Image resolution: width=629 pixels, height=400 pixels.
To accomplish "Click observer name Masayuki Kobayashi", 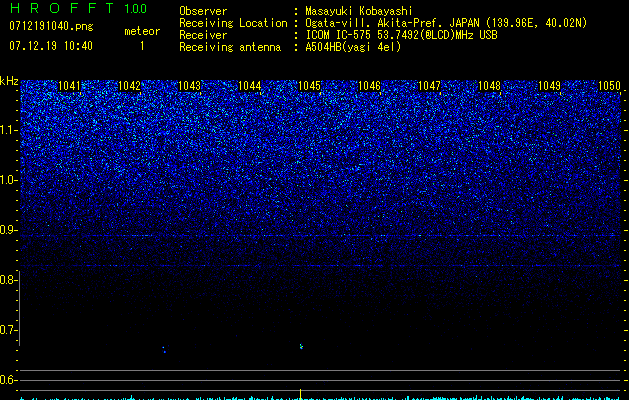I will (x=359, y=11).
